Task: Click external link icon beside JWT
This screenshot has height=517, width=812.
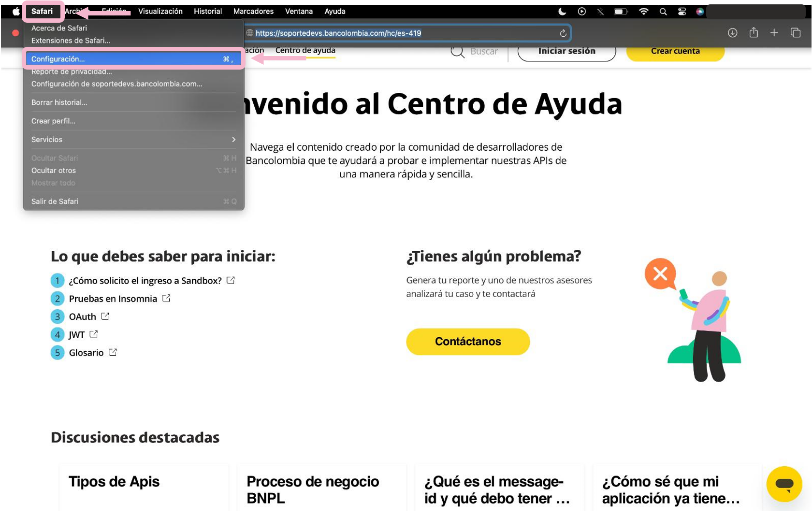Action: click(94, 334)
